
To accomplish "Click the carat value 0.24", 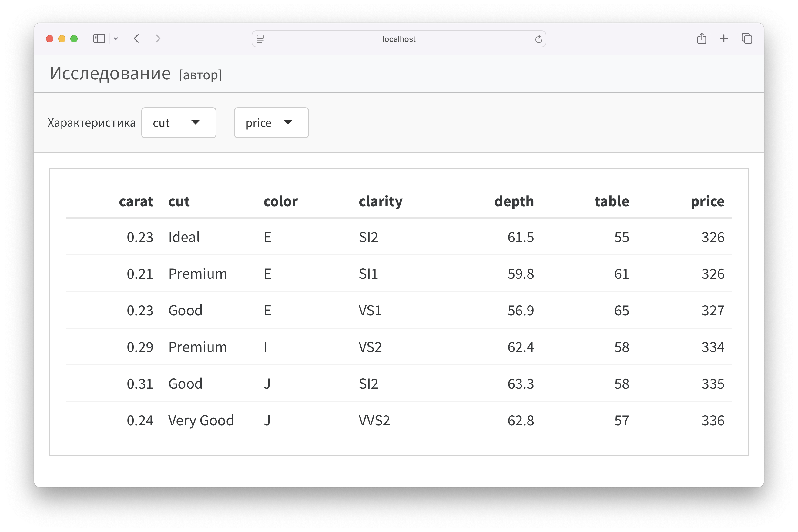I will coord(140,421).
